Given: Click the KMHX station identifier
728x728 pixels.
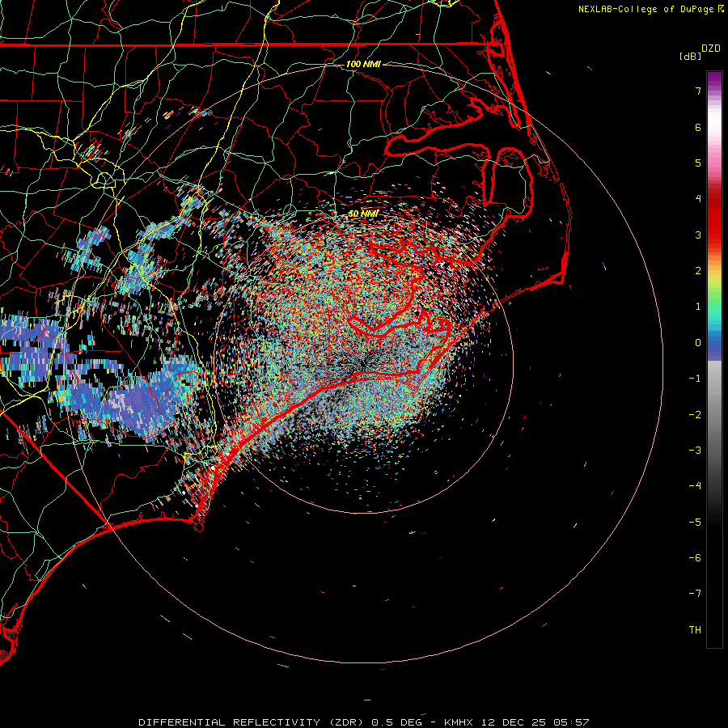Looking at the screenshot, I should point(459,722).
